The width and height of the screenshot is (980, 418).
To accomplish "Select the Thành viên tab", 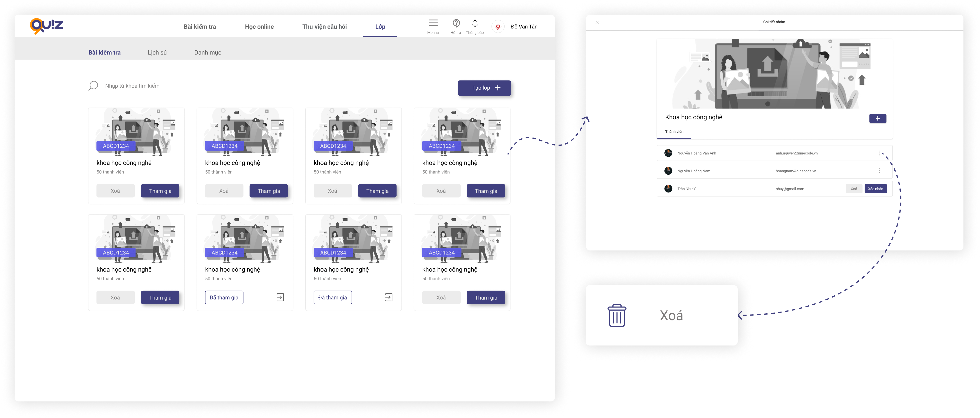I will pyautogui.click(x=674, y=132).
